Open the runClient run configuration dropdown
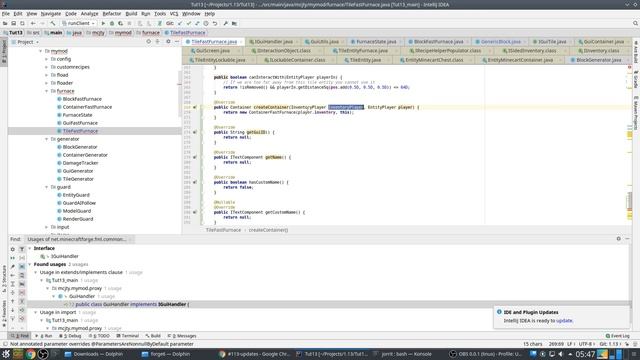 pos(78,24)
